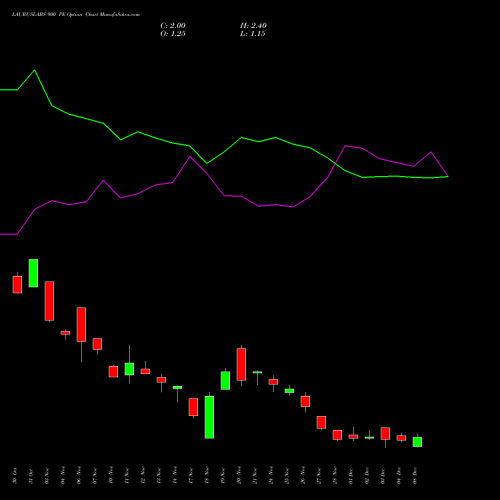Click the LAURUSLABS 900 PE chart title
Screen dimensions: 500x500
click(76, 15)
